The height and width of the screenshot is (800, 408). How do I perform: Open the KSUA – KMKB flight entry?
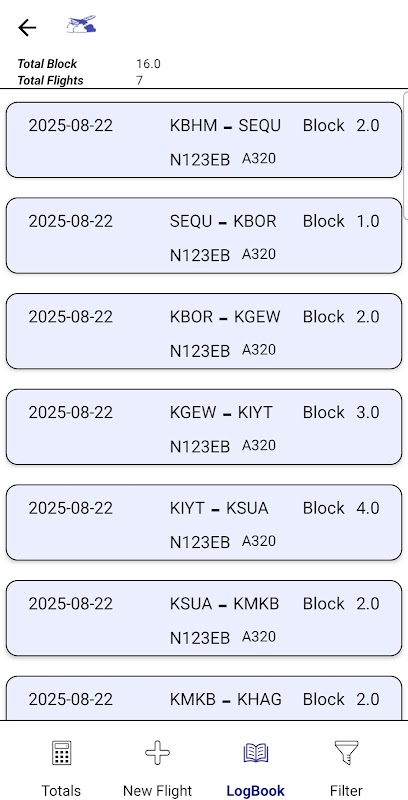(x=204, y=618)
